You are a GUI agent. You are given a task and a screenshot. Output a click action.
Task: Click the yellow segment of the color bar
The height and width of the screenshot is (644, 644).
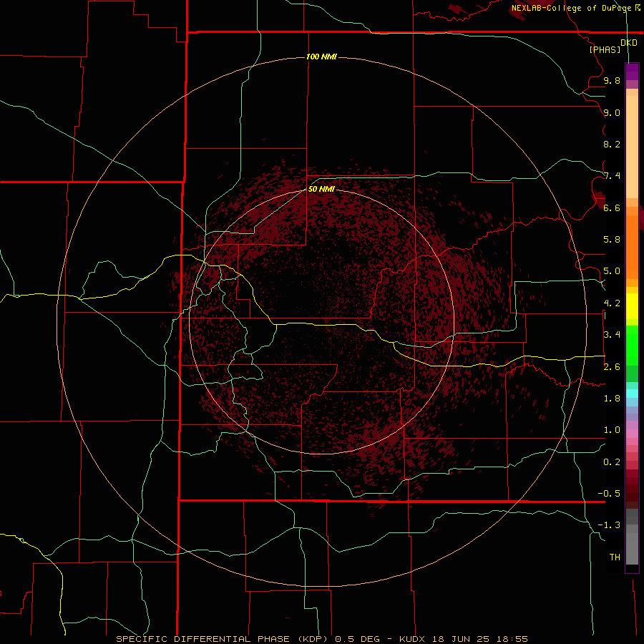coord(632,306)
